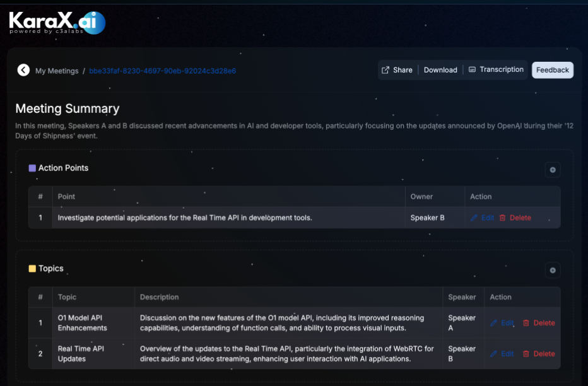Click the meeting ID breadcrumb link
This screenshot has height=386, width=588.
click(162, 71)
